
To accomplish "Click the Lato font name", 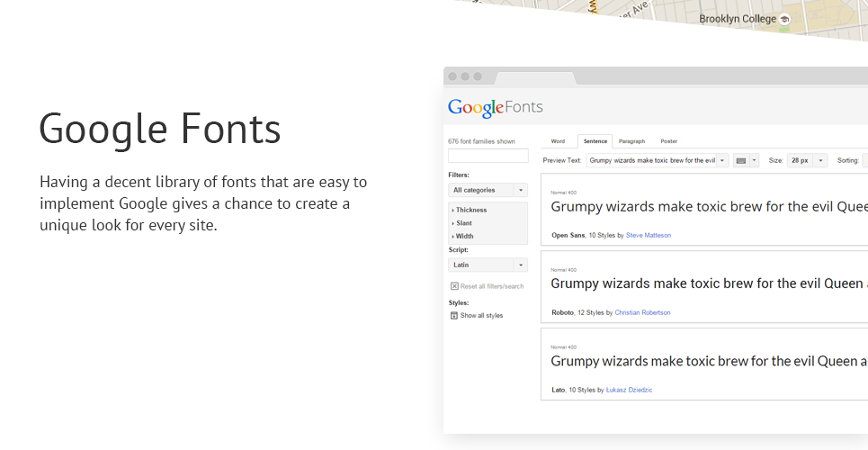I will 558,390.
